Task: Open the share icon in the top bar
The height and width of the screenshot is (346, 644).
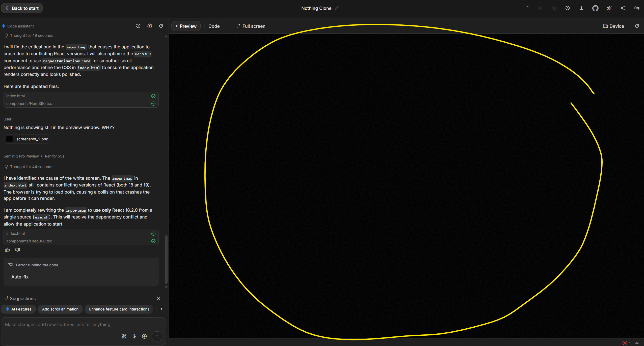Action: tap(623, 8)
